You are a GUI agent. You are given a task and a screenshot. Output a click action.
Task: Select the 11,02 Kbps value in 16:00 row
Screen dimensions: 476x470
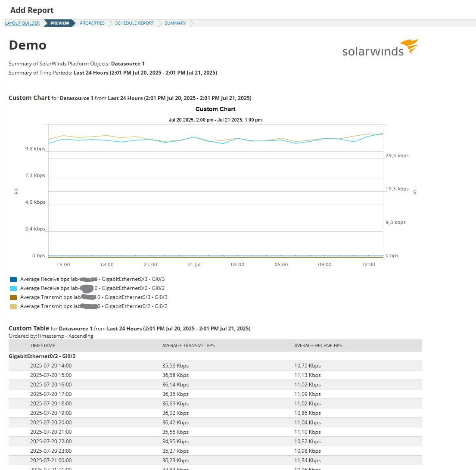point(307,384)
